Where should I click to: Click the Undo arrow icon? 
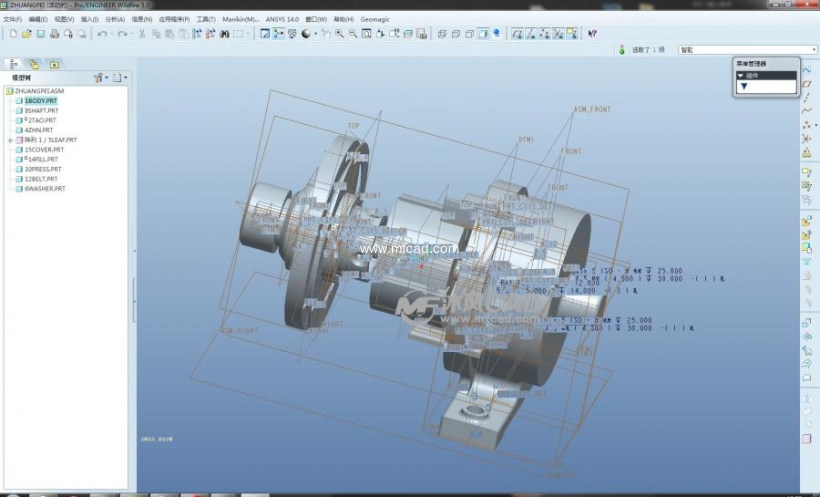(102, 33)
